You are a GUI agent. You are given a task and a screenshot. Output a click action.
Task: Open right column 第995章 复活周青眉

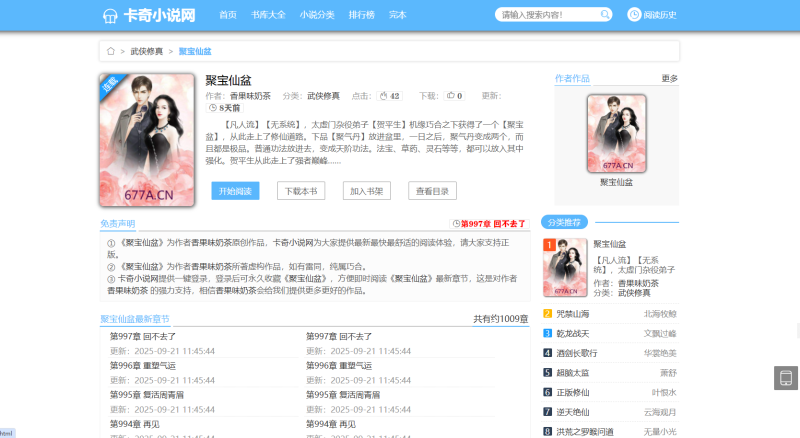click(x=343, y=395)
